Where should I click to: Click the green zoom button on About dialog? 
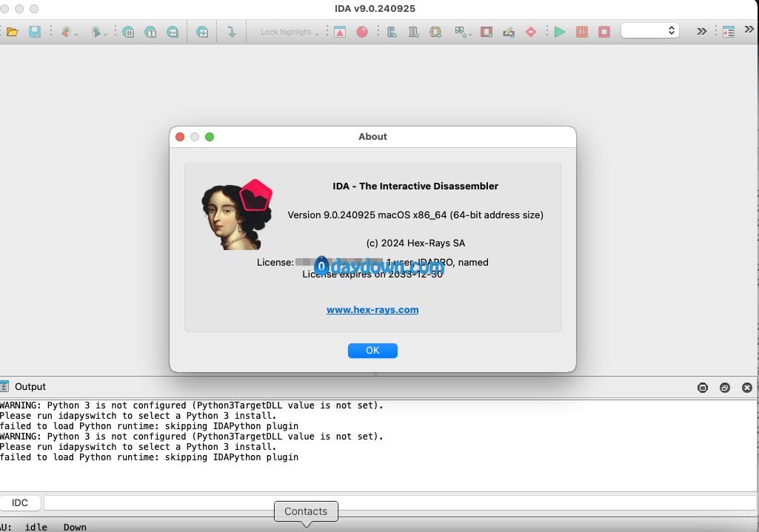pyautogui.click(x=210, y=137)
